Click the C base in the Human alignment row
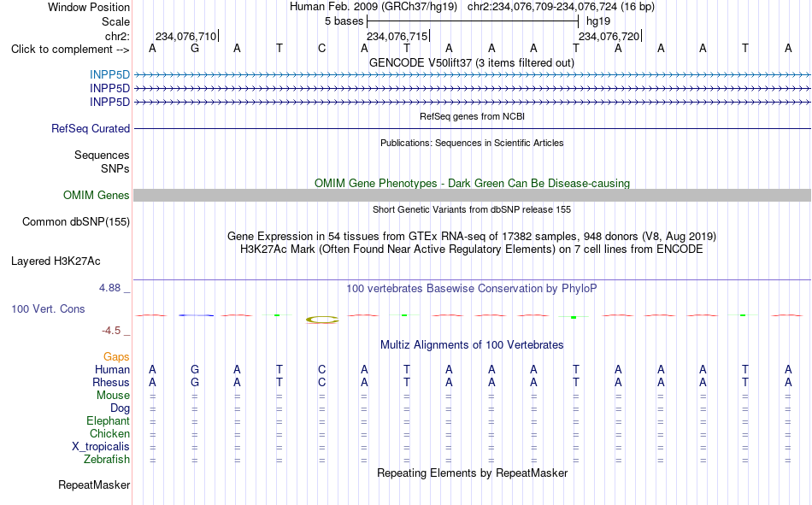The height and width of the screenshot is (505, 812). tap(321, 369)
